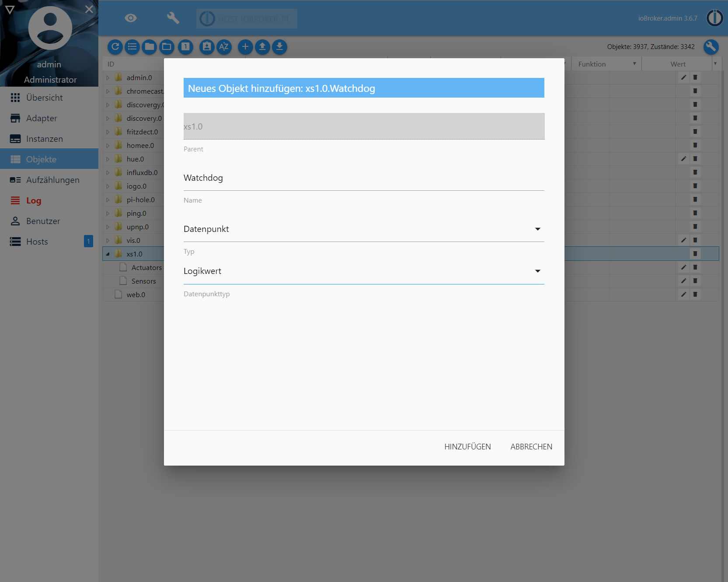Expand the admin.0 tree node

pyautogui.click(x=108, y=78)
